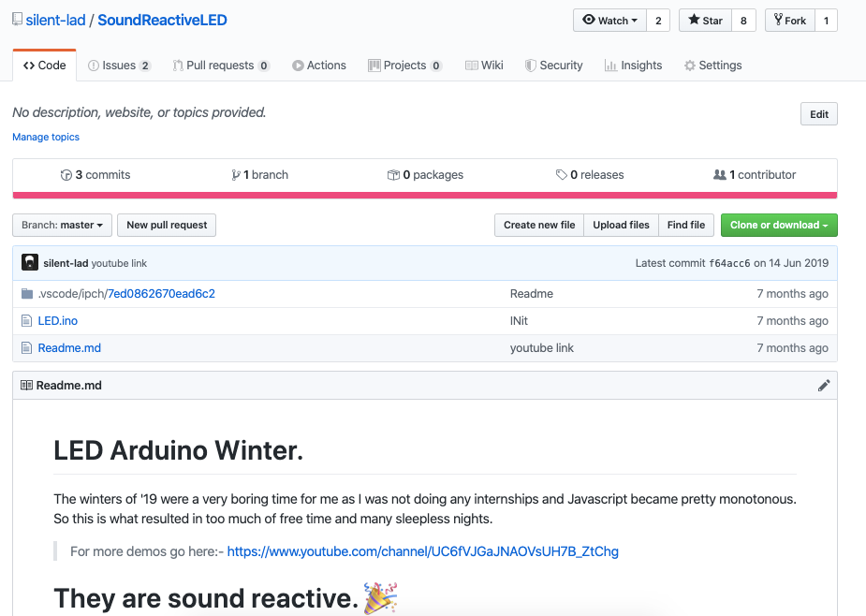Open the 0 releases page

coord(590,174)
